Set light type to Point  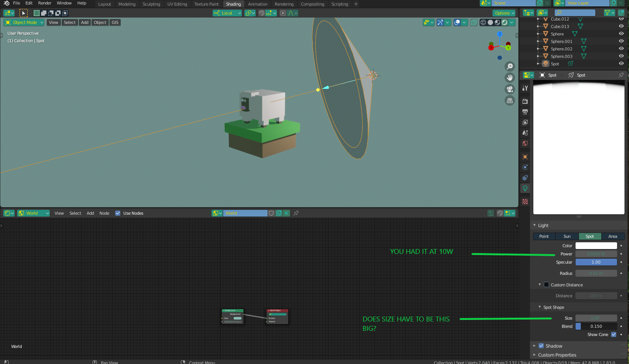(x=544, y=236)
